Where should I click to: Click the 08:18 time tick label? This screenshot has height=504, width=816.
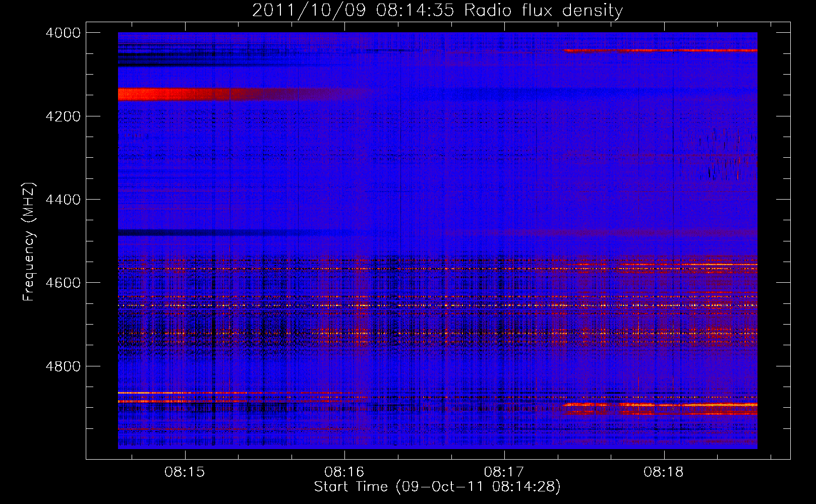[664, 472]
